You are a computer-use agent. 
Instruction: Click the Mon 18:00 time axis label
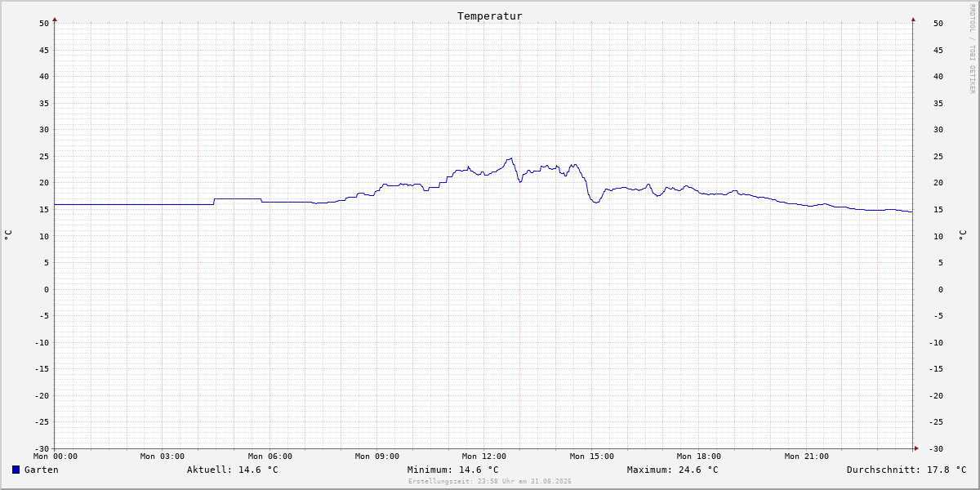tap(699, 457)
